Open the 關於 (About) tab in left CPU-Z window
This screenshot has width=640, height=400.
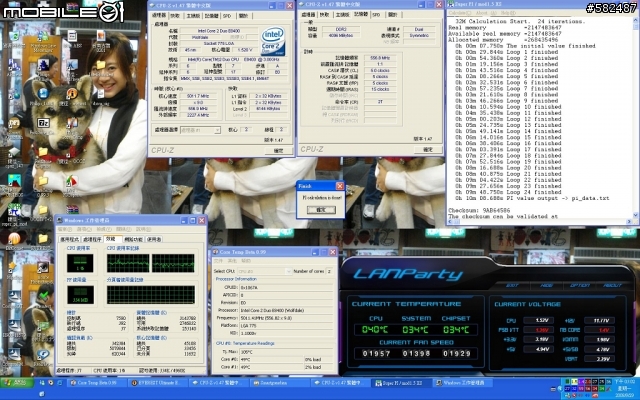click(243, 16)
